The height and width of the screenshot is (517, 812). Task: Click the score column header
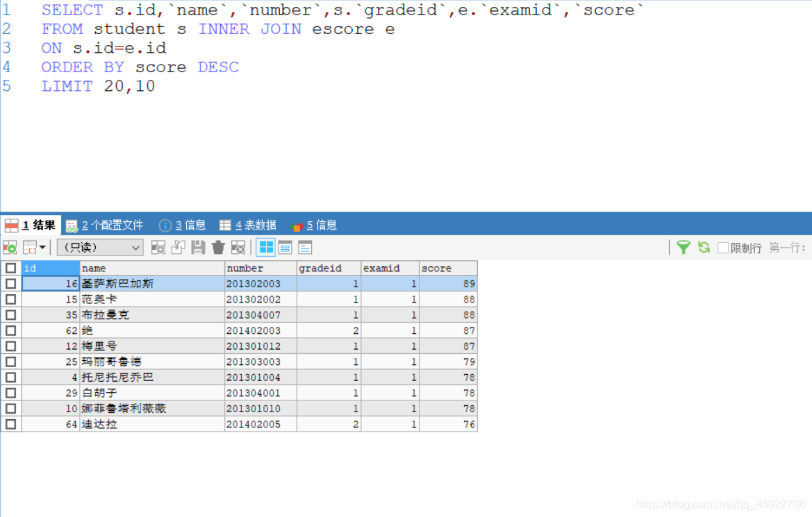pos(449,268)
